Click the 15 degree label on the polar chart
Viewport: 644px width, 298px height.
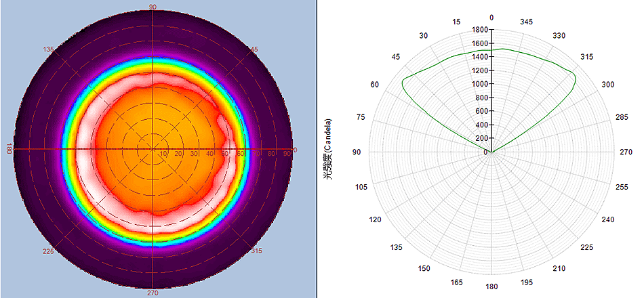pyautogui.click(x=456, y=22)
